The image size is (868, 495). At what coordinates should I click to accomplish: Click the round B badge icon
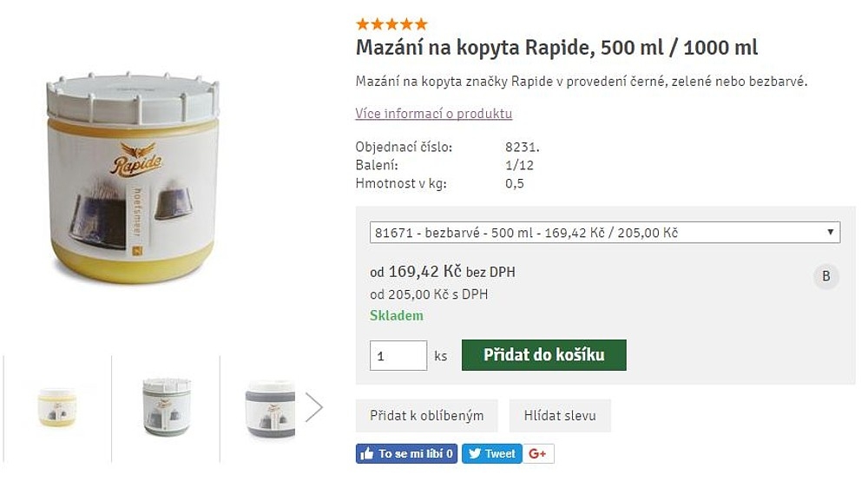[x=826, y=277]
